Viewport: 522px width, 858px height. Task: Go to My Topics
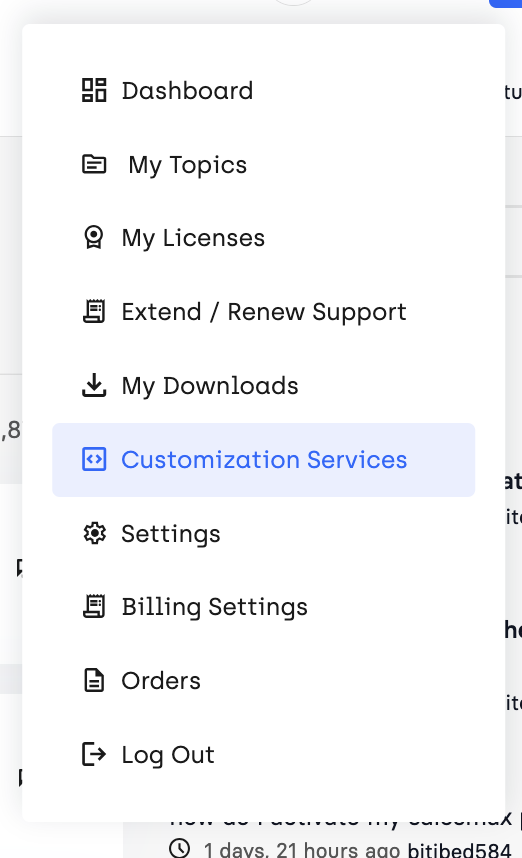[x=264, y=165]
